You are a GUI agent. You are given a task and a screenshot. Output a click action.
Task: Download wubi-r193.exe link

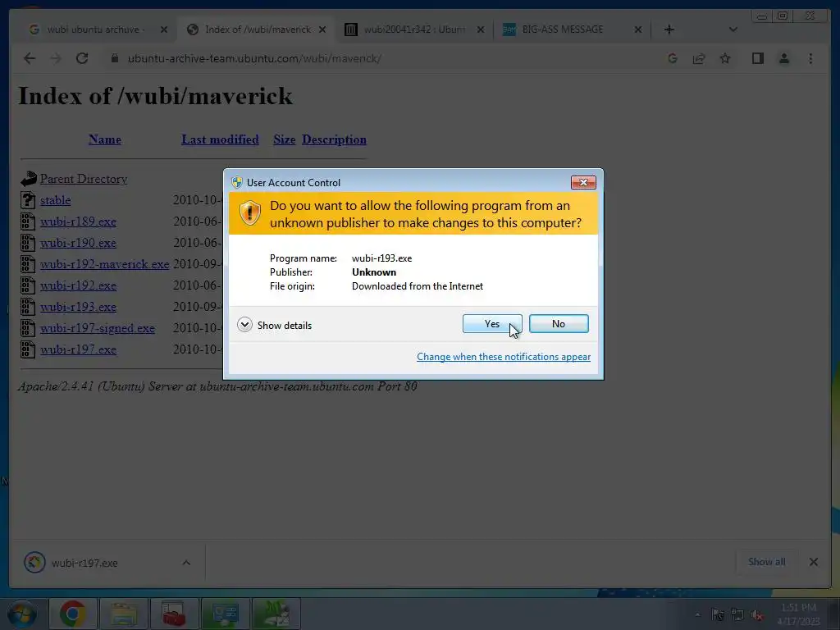pos(78,307)
